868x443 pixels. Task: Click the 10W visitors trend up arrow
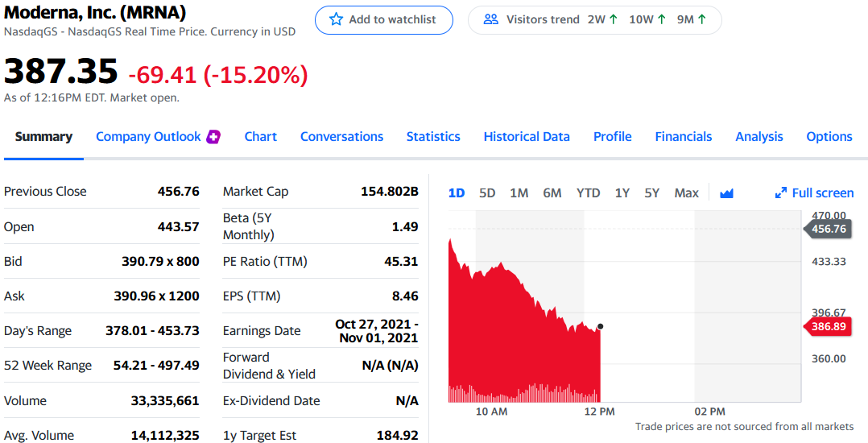point(662,19)
